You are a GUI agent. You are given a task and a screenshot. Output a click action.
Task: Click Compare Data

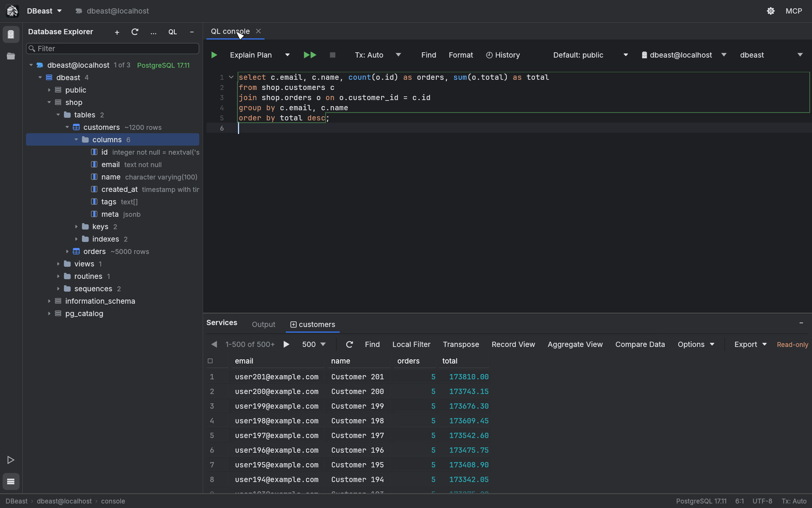pyautogui.click(x=640, y=344)
